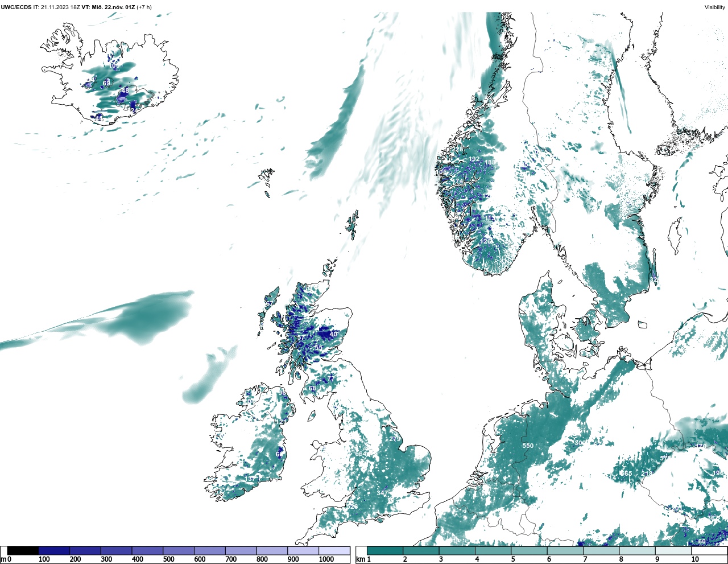Select the 100–200 m dark blue swatch
This screenshot has width=728, height=564.
(x=54, y=550)
